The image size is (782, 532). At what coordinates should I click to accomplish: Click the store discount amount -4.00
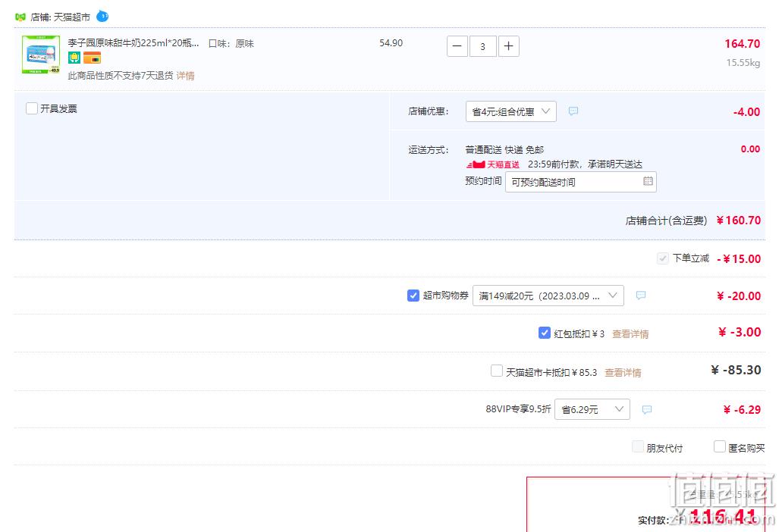click(746, 112)
